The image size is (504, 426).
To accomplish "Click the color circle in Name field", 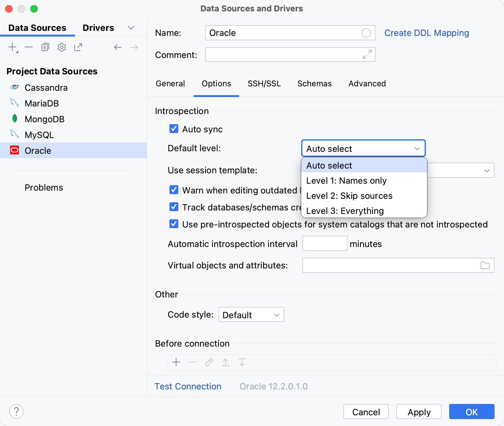I will tap(366, 33).
